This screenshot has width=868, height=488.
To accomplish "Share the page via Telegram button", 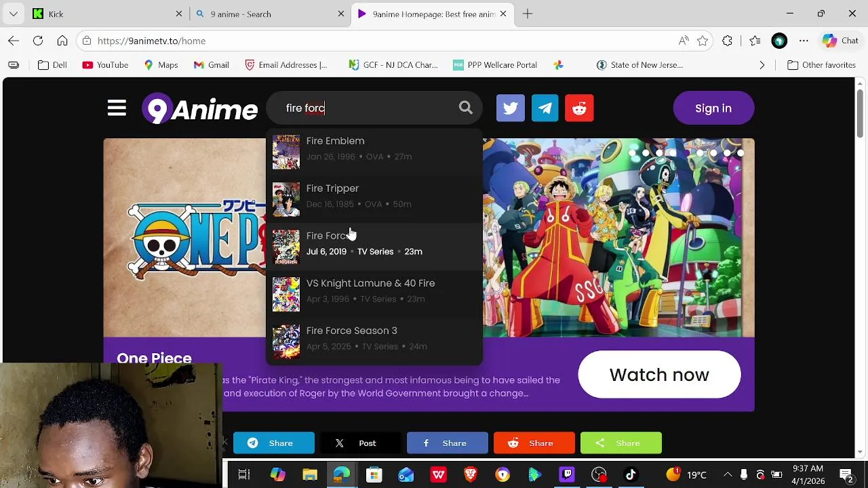I will 274,443.
